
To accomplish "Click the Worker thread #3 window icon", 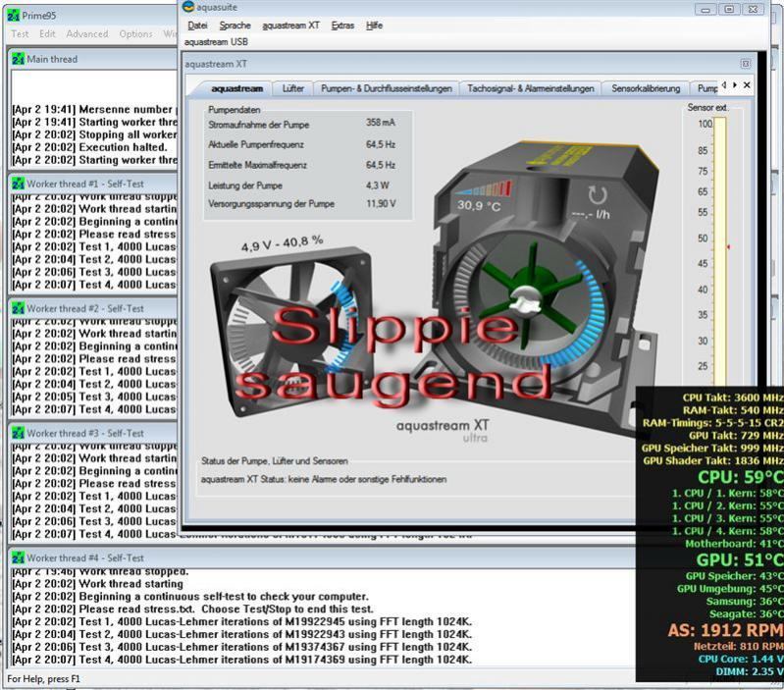I will click(18, 433).
